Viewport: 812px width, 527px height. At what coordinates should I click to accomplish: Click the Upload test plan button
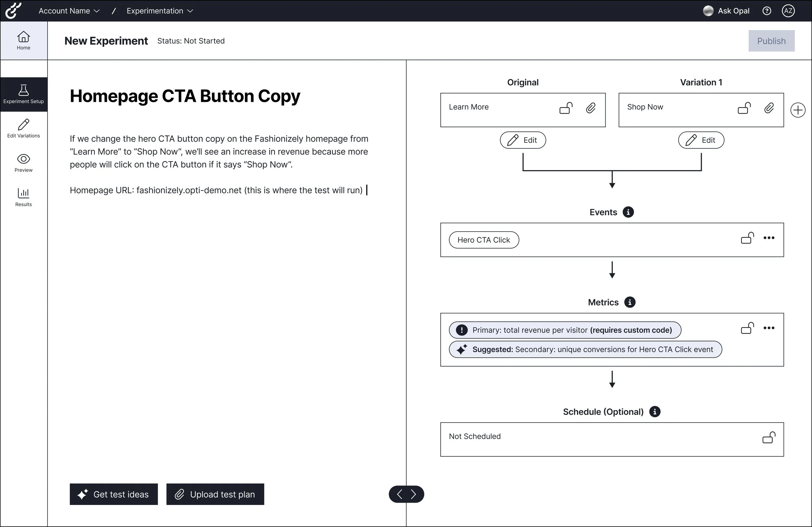coord(215,494)
